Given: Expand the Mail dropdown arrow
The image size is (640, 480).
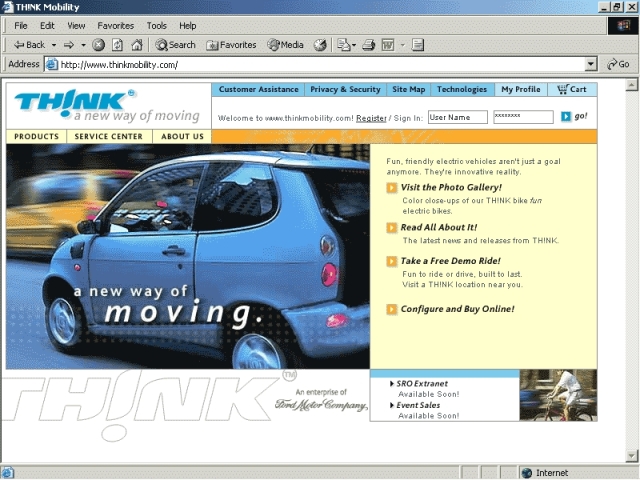Looking at the screenshot, I should tap(354, 45).
